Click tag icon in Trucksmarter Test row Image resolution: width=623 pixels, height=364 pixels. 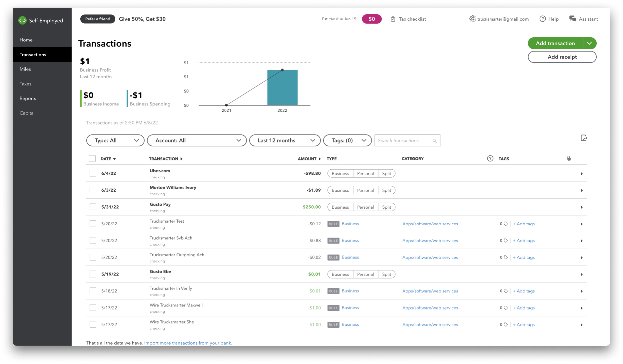point(506,224)
